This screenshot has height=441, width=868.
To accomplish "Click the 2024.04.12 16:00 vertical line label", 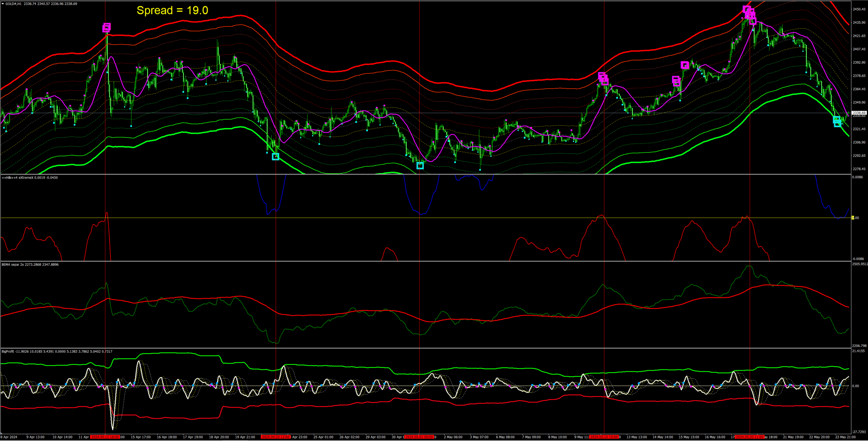I will pos(105,437).
